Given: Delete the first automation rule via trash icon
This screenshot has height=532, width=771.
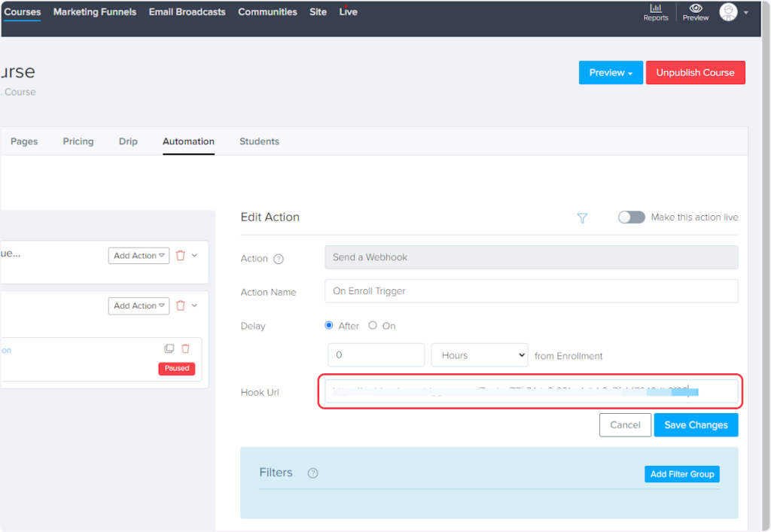Looking at the screenshot, I should coord(181,256).
